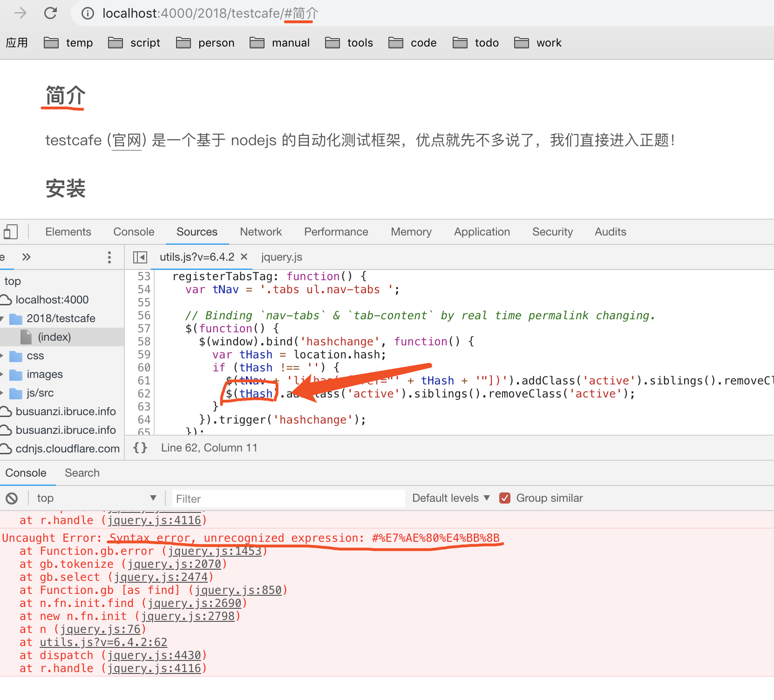This screenshot has width=774, height=700.
Task: Open the person bookmark folder
Action: coord(205,43)
